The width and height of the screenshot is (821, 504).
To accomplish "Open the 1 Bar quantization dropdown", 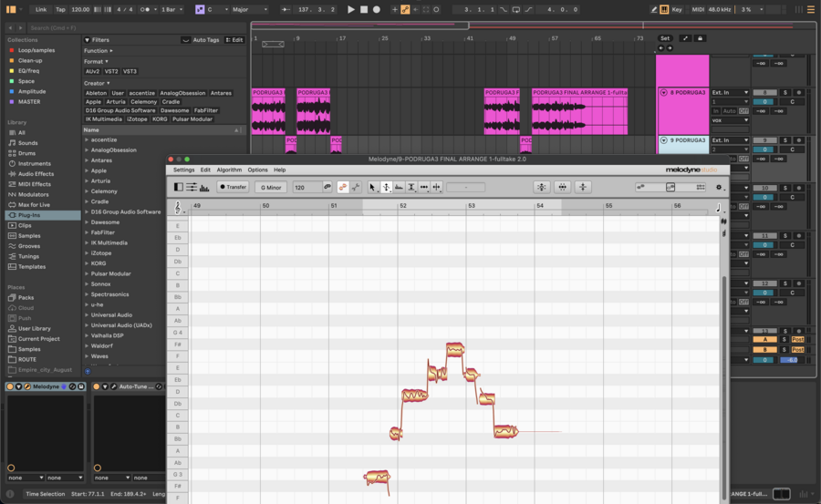I will pyautogui.click(x=172, y=9).
